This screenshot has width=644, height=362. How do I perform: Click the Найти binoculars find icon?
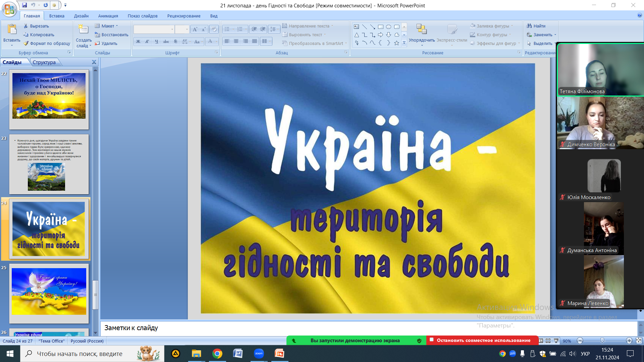point(529,26)
